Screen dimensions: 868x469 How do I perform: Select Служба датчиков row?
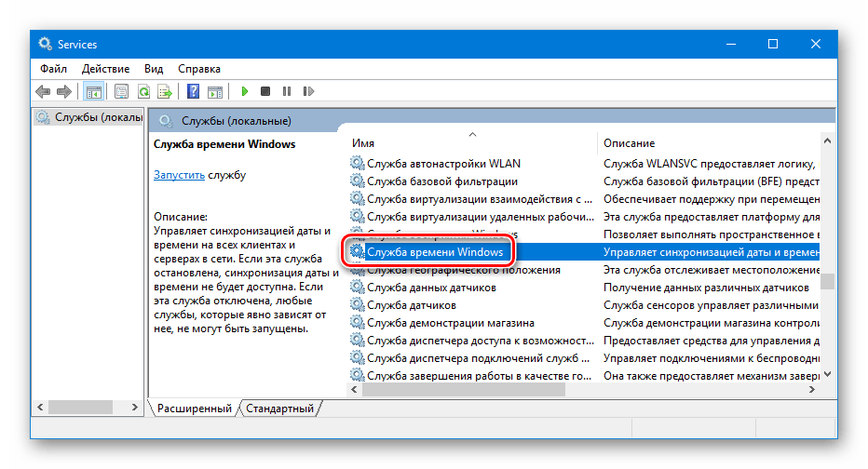pyautogui.click(x=584, y=304)
